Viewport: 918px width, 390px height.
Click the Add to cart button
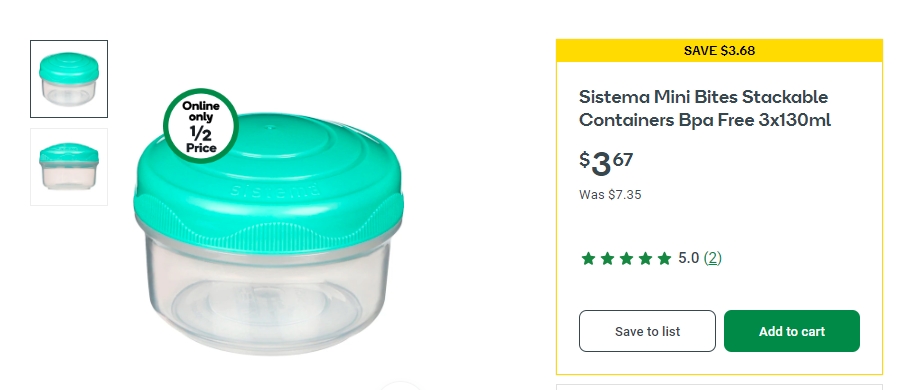792,331
